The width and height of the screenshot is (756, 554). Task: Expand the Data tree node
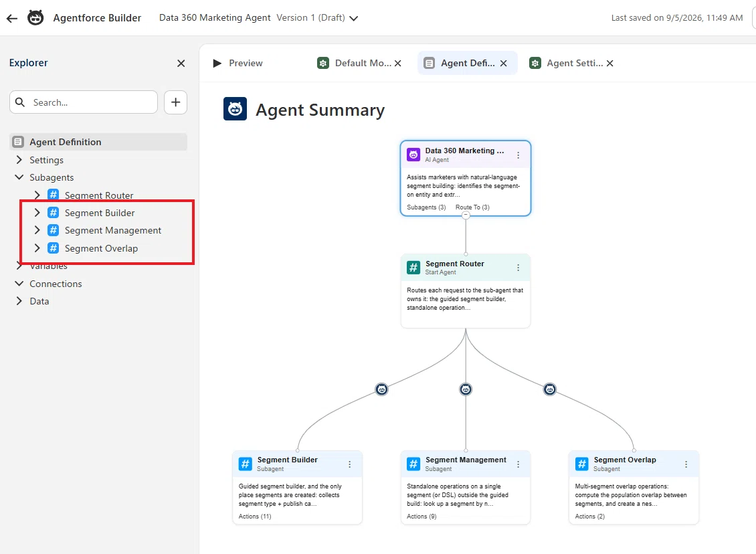(19, 301)
